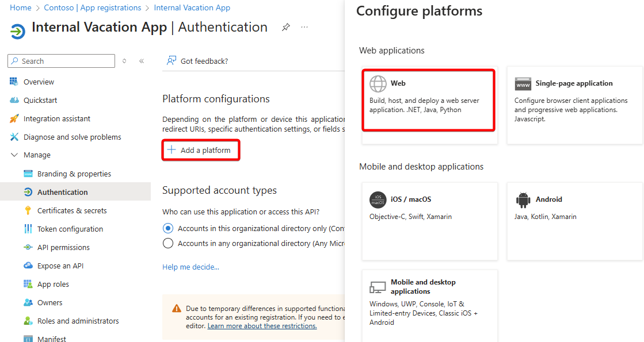Click the Integration assistant rocket icon
Image resolution: width=644 pixels, height=342 pixels.
click(14, 118)
